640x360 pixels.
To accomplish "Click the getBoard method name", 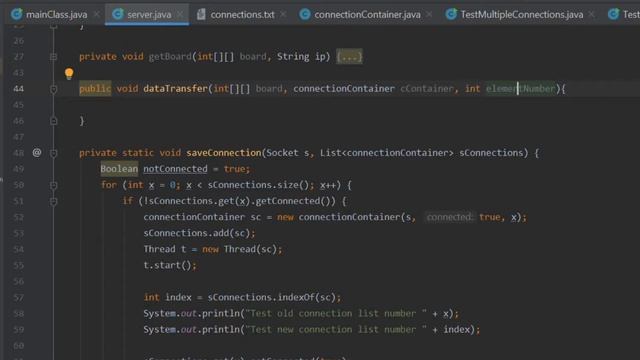I will click(x=170, y=56).
